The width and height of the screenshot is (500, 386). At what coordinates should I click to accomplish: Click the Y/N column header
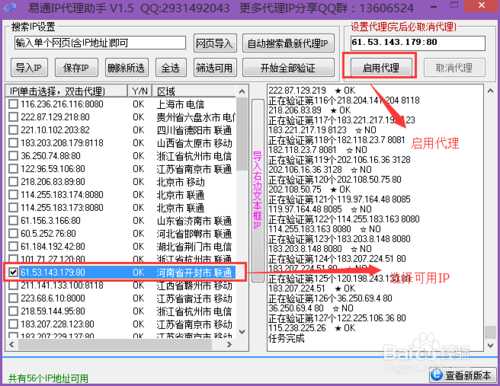[140, 91]
